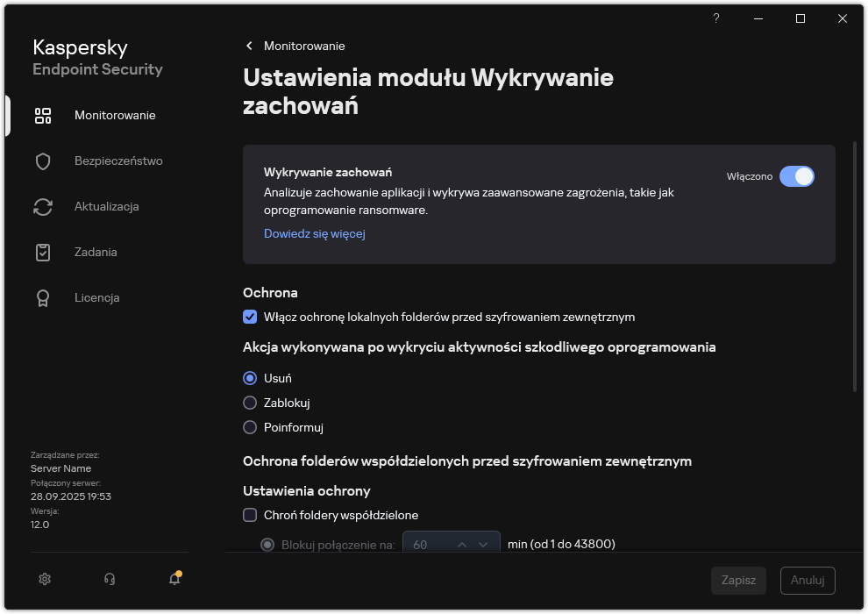Open Licencja using the key icon
The image size is (868, 614).
(x=43, y=297)
